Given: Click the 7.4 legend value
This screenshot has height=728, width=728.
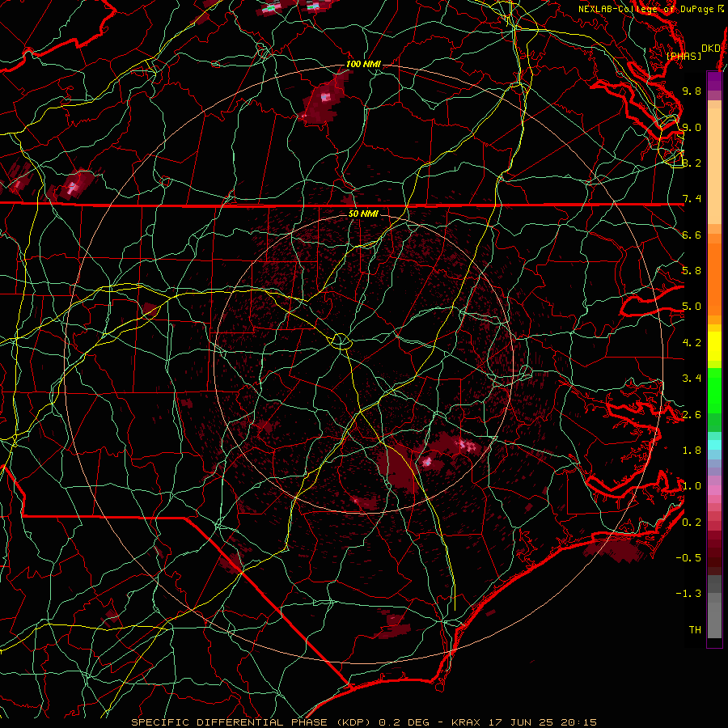Looking at the screenshot, I should tap(692, 199).
